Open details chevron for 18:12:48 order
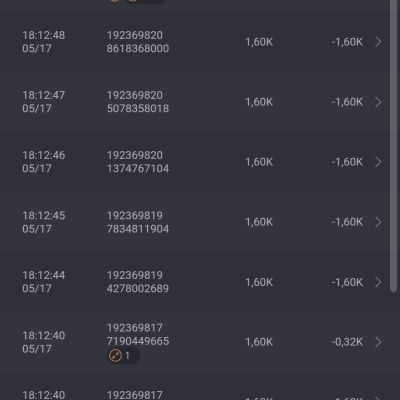The image size is (400, 400). click(x=378, y=42)
